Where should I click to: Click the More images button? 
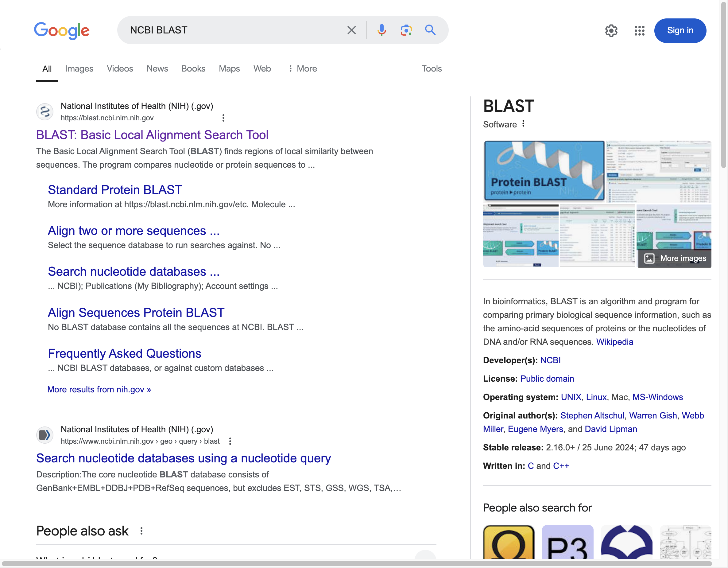click(x=675, y=259)
